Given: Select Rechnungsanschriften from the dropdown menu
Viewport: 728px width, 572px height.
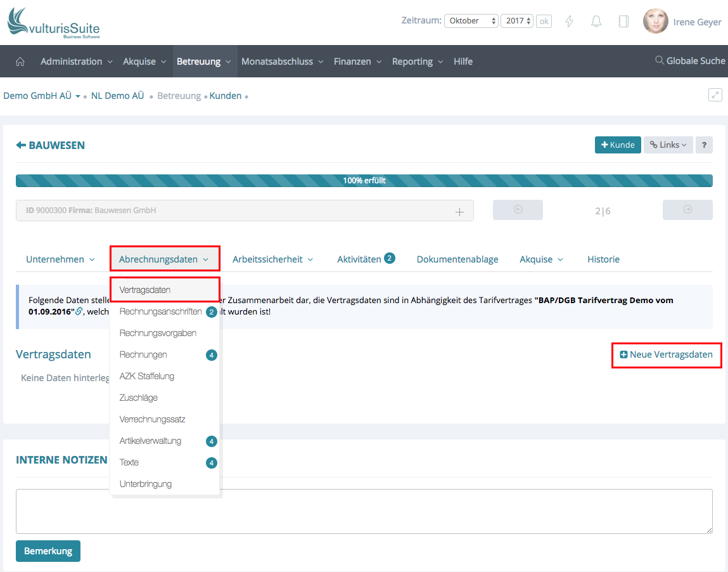Looking at the screenshot, I should point(161,311).
